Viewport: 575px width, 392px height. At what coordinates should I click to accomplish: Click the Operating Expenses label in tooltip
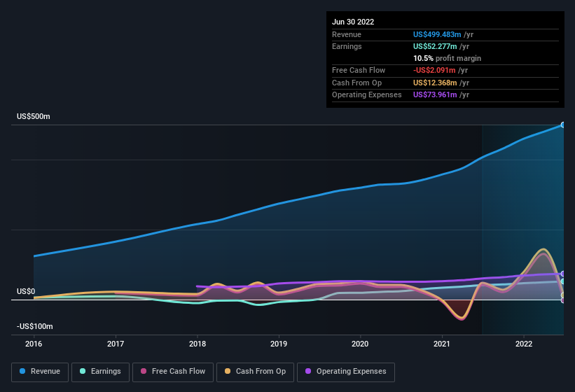pos(367,95)
